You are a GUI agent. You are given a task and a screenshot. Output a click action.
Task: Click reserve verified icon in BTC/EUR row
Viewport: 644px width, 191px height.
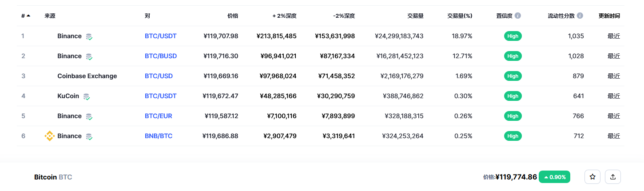pyautogui.click(x=89, y=116)
